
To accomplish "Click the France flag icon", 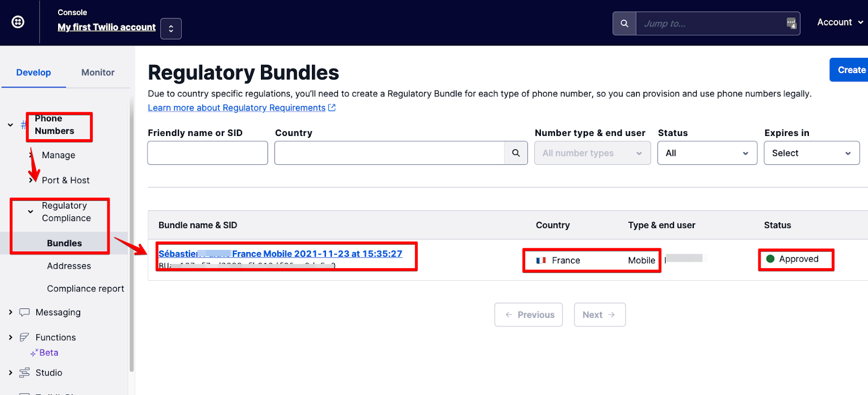I will tap(541, 261).
